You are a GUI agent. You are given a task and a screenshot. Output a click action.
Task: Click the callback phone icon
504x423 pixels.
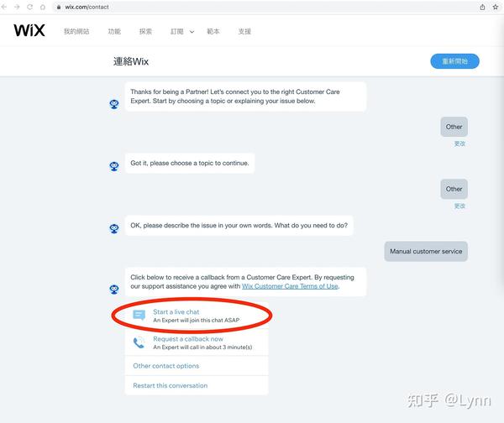pos(139,342)
